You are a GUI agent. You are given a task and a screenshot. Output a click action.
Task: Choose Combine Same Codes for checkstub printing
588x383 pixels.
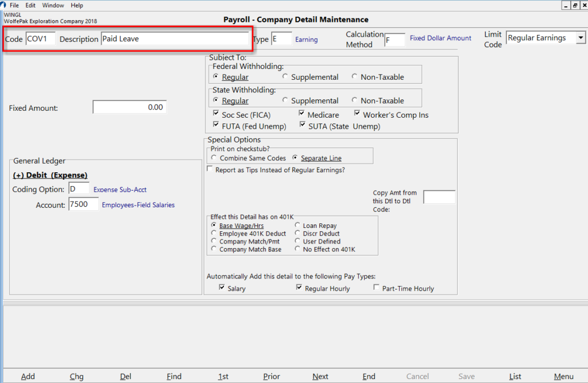[214, 158]
